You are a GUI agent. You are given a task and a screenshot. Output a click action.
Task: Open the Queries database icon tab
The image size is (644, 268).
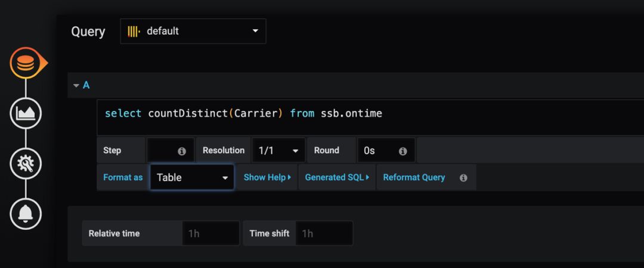coord(26,63)
